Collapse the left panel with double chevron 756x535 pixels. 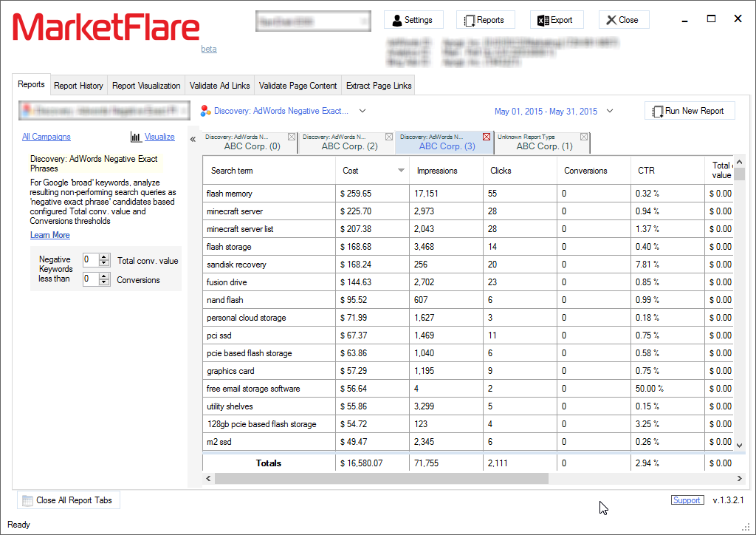[193, 140]
